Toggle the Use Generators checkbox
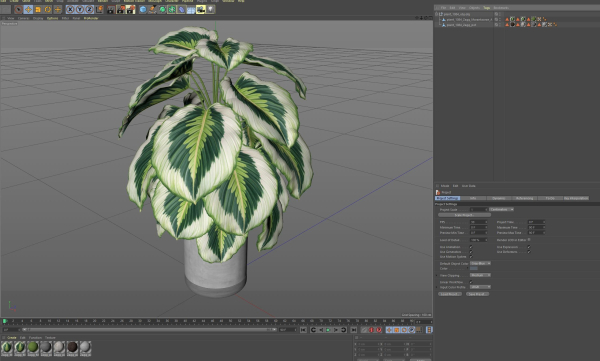Screen dimensions: 600x361 point(471,252)
